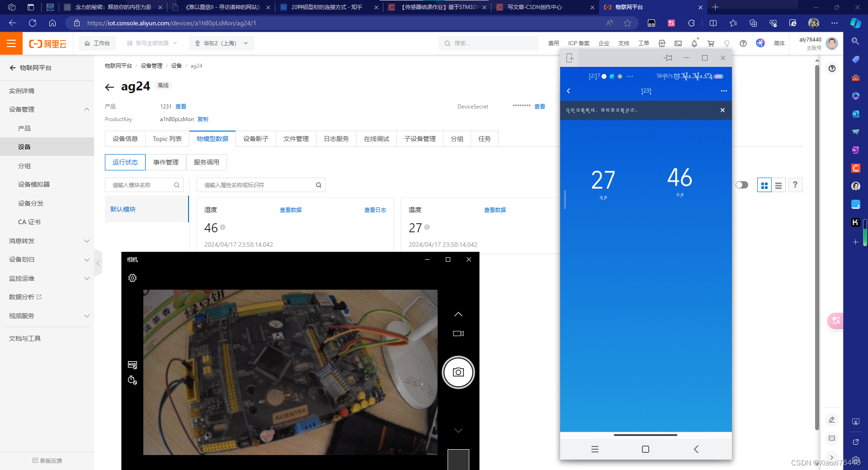Open the notification bell in the console

(694, 43)
